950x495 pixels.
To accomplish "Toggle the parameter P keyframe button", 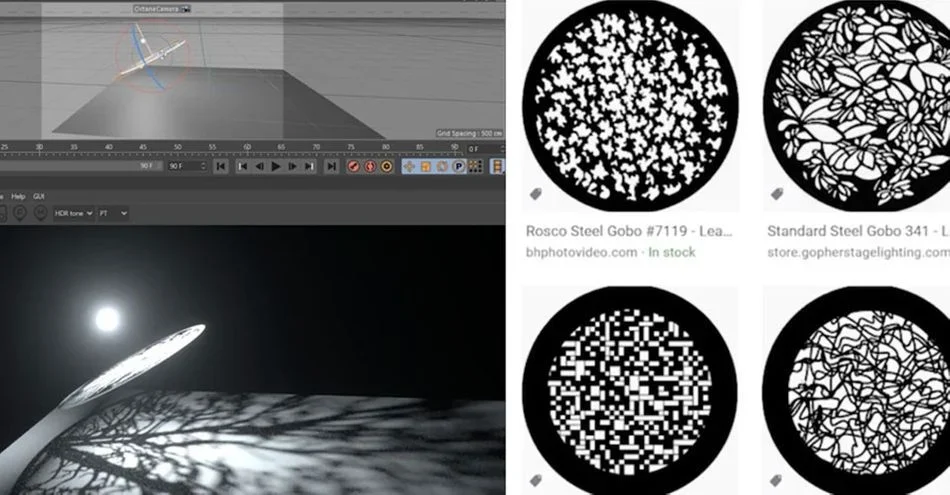I will (x=459, y=166).
